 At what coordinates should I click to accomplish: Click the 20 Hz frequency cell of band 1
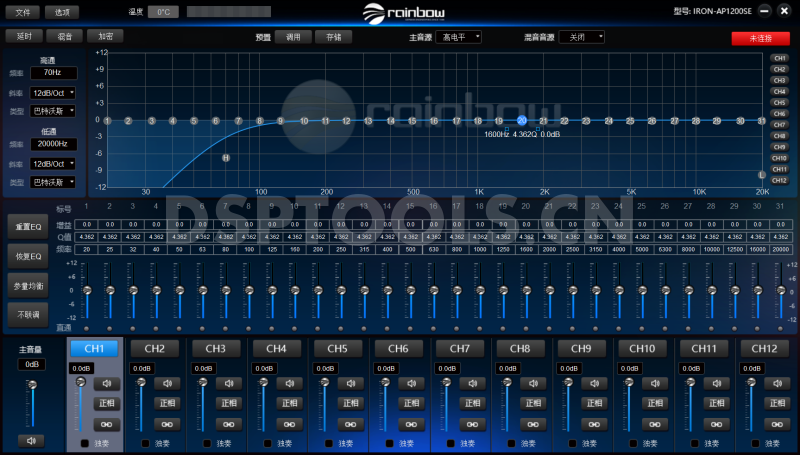coord(87,249)
